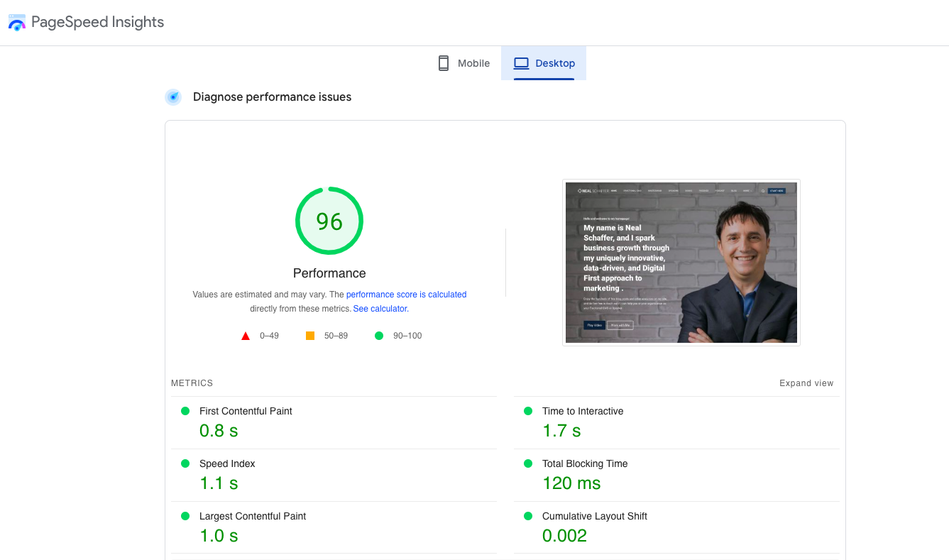Click the 1.1 s value
The height and width of the screenshot is (560, 949).
pos(219,483)
